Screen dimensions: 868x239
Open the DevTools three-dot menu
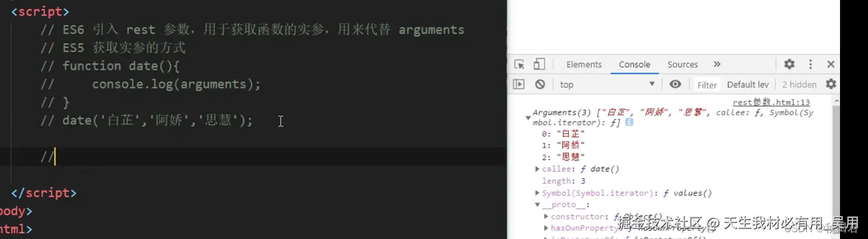tap(810, 64)
